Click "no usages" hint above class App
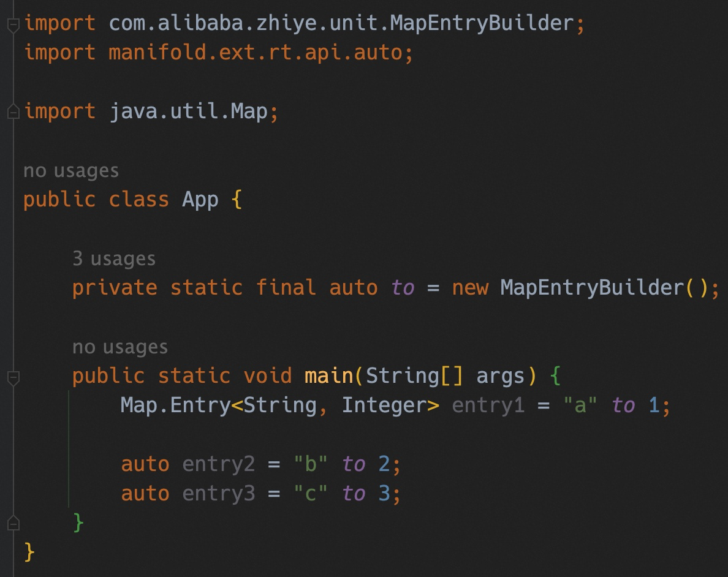The width and height of the screenshot is (728, 577). (70, 170)
